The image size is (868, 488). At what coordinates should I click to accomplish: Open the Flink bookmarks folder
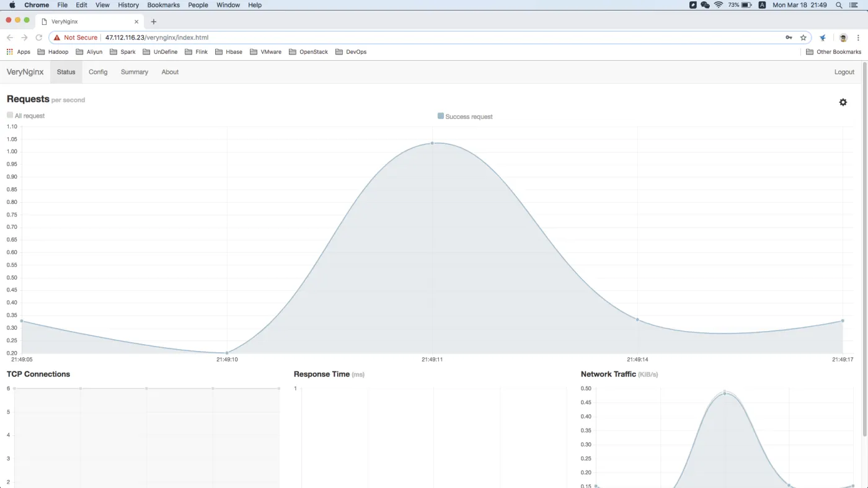tap(197, 52)
